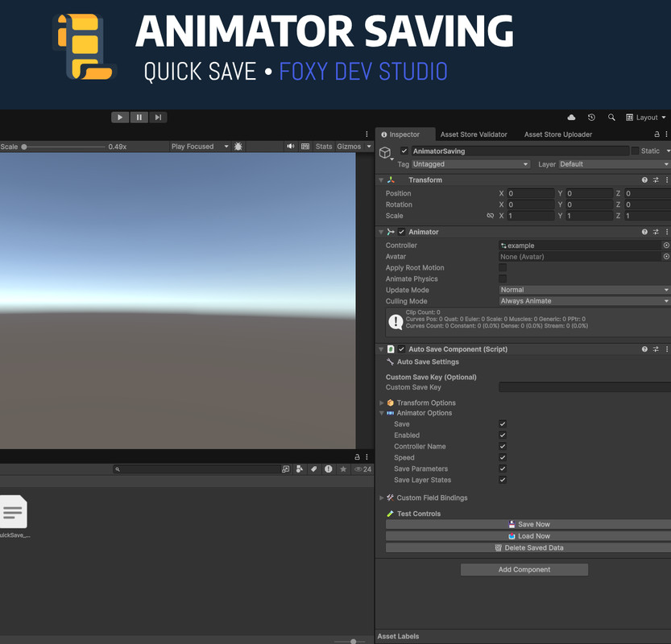Uncheck the Save Parameters checkbox

click(x=503, y=469)
